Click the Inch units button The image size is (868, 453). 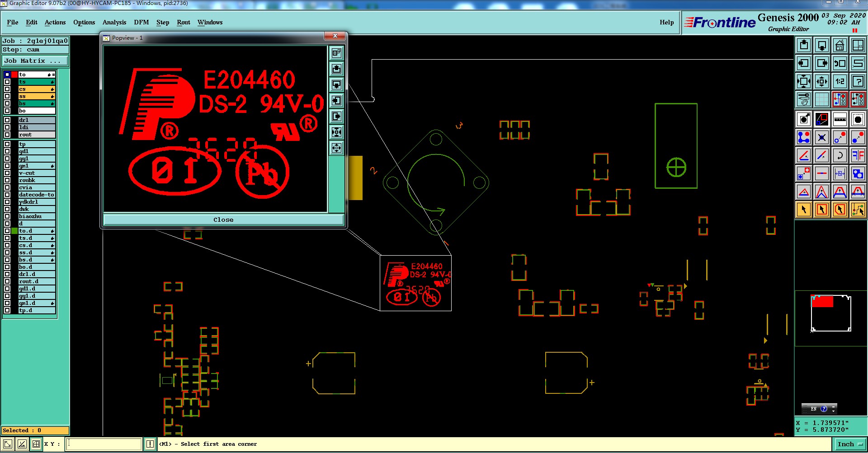tap(849, 444)
